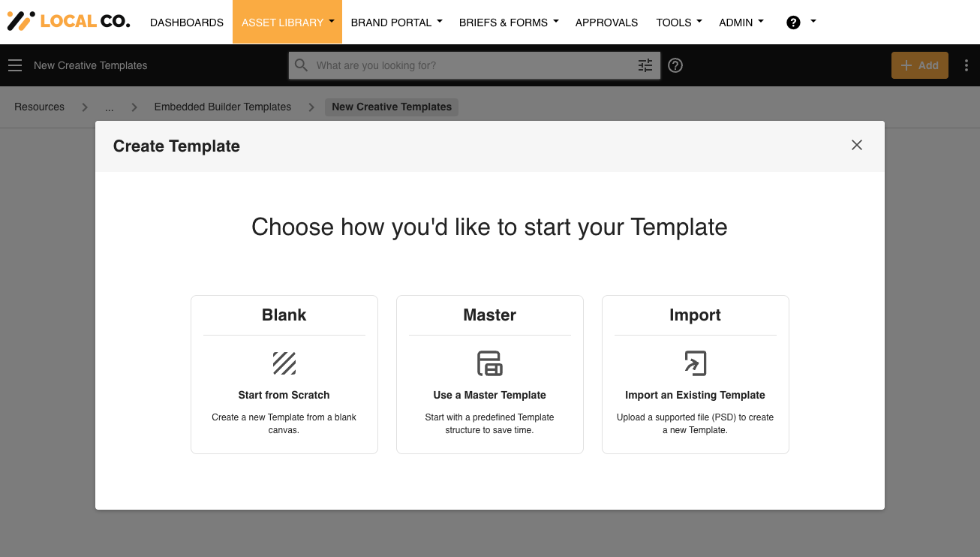This screenshot has height=557, width=980.
Task: Click 'Start with a predefined Template structure' description
Action: point(490,423)
